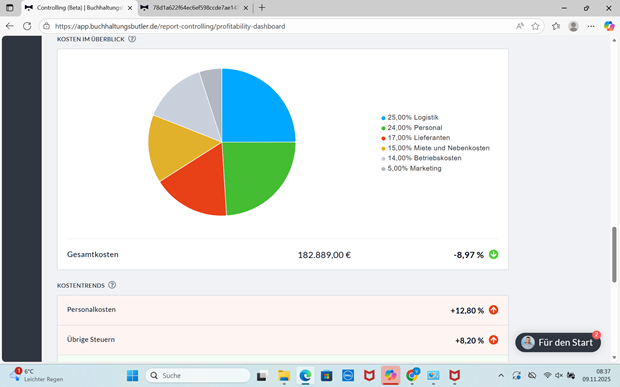Open Microsoft Store from the taskbar
The image size is (620, 387).
coord(327,375)
